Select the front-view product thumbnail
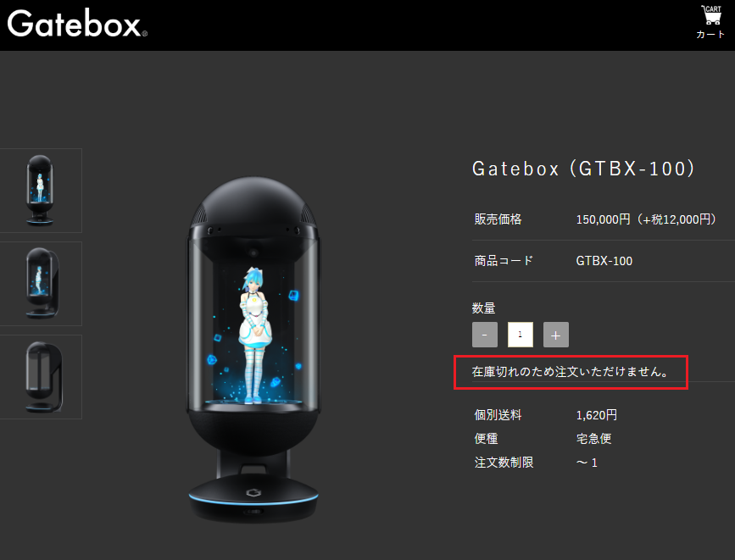Viewport: 735px width, 560px height. 41,191
